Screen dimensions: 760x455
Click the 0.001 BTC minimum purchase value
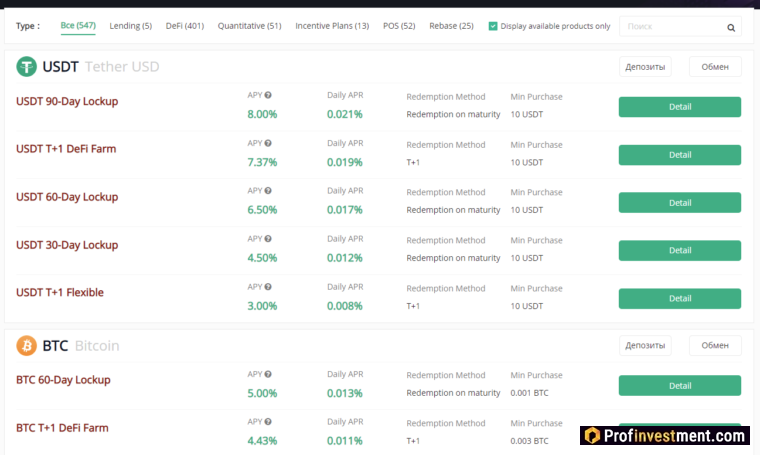pos(529,393)
